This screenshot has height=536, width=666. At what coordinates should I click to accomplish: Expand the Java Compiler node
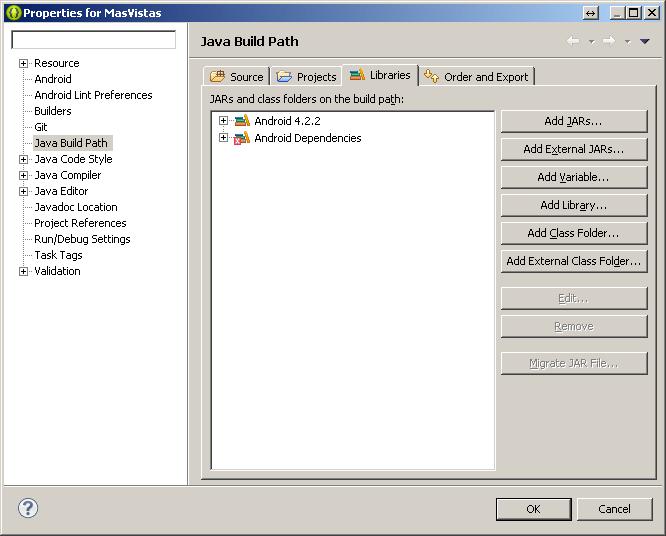[x=23, y=175]
